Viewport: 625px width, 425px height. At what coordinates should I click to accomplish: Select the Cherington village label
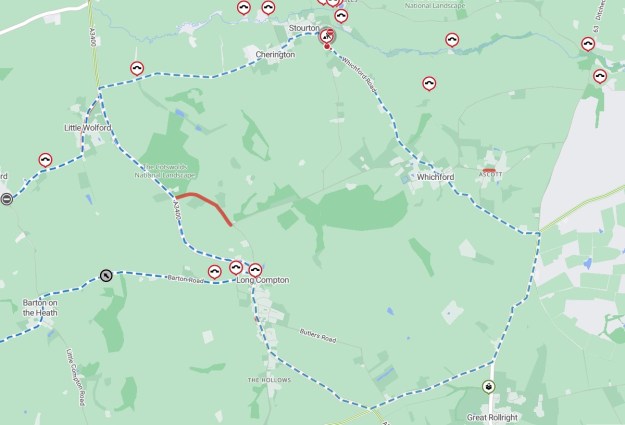pyautogui.click(x=275, y=54)
